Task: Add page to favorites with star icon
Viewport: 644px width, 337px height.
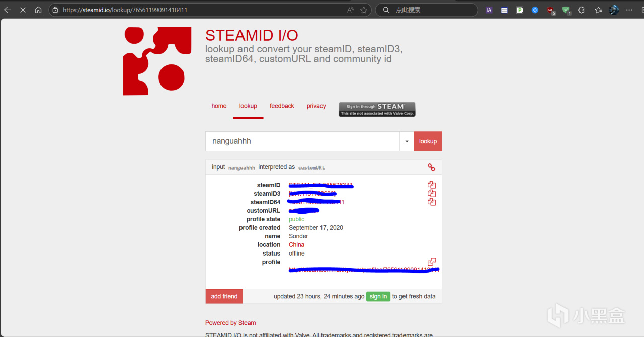Action: (x=364, y=10)
